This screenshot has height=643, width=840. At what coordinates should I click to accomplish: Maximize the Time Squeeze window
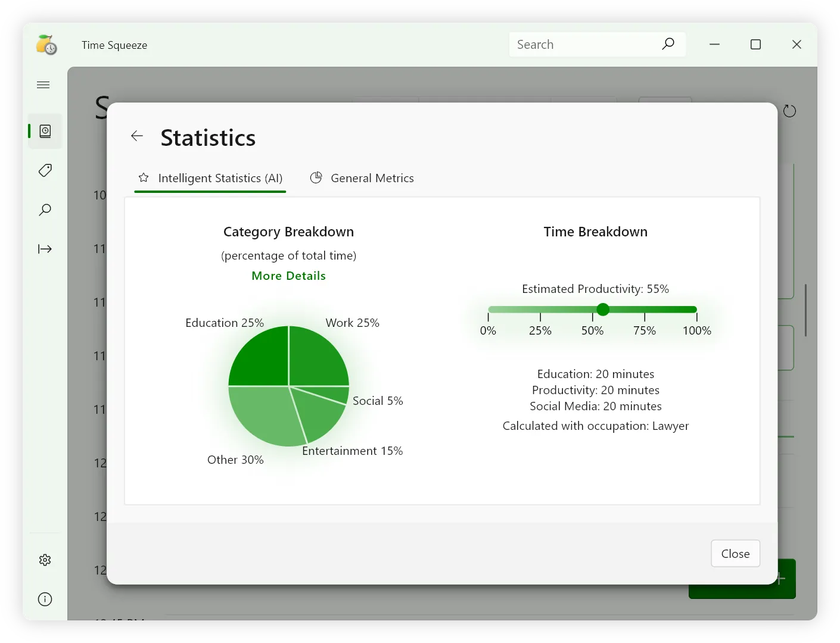click(755, 45)
